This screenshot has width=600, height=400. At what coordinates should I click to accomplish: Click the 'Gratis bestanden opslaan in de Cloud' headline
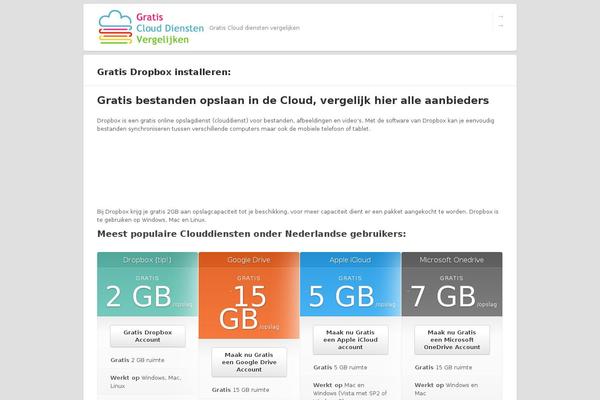[293, 100]
